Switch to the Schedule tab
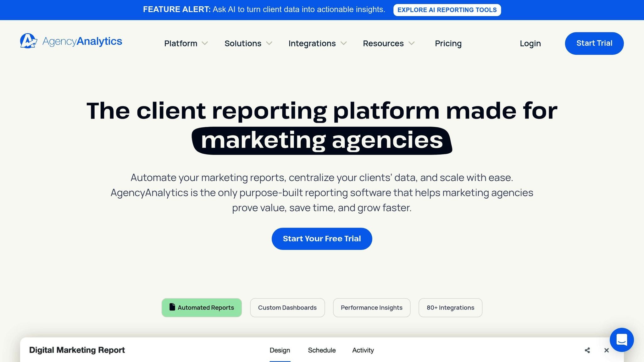 point(322,350)
